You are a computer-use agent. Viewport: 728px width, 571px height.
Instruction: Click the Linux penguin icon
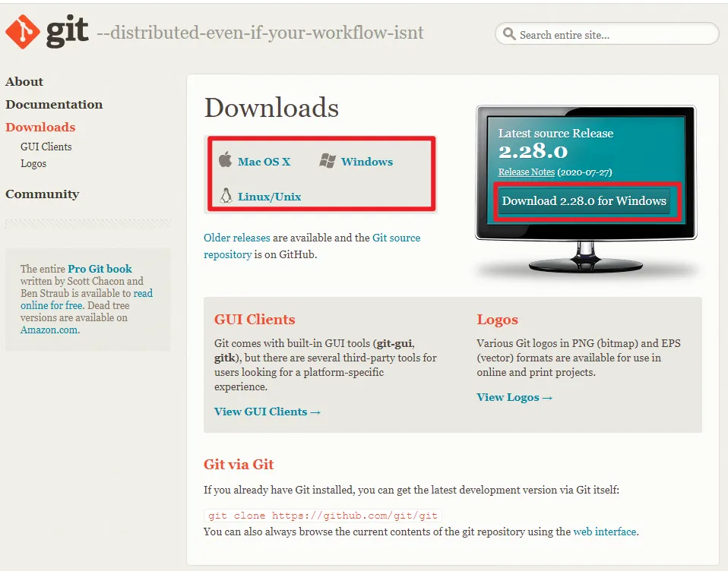coord(226,195)
